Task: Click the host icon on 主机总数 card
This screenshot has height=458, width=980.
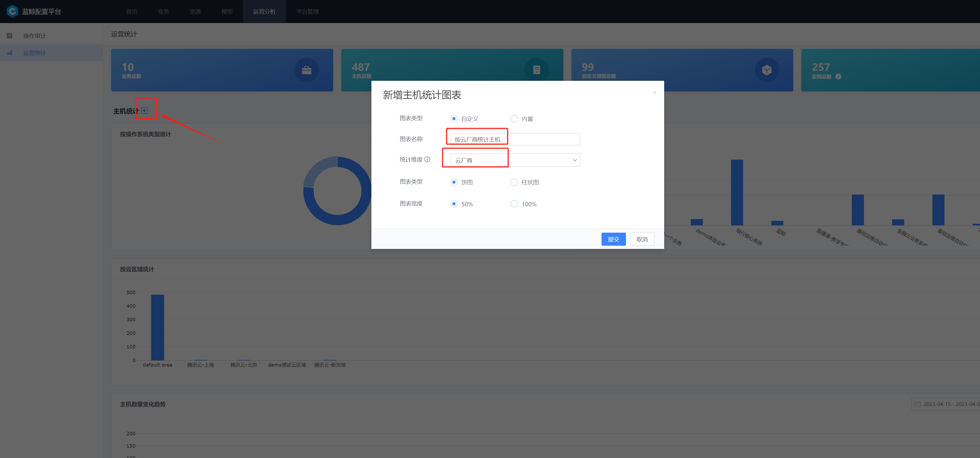Action: pyautogui.click(x=536, y=70)
